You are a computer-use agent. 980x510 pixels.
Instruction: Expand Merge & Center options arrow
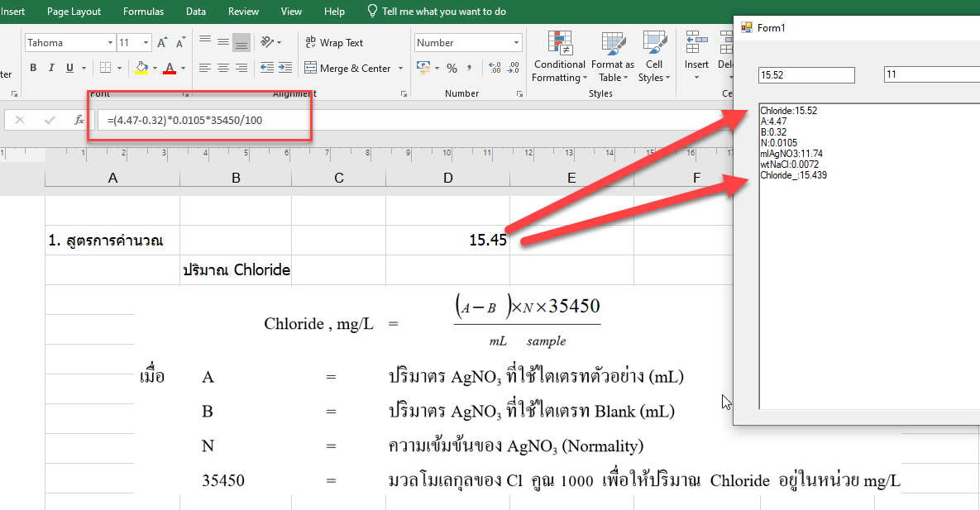(400, 68)
